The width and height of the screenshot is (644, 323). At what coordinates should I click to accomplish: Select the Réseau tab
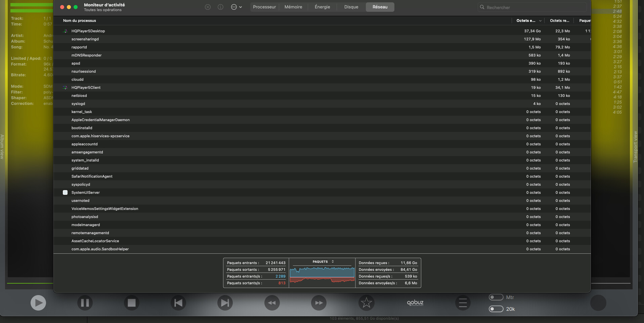(x=380, y=7)
